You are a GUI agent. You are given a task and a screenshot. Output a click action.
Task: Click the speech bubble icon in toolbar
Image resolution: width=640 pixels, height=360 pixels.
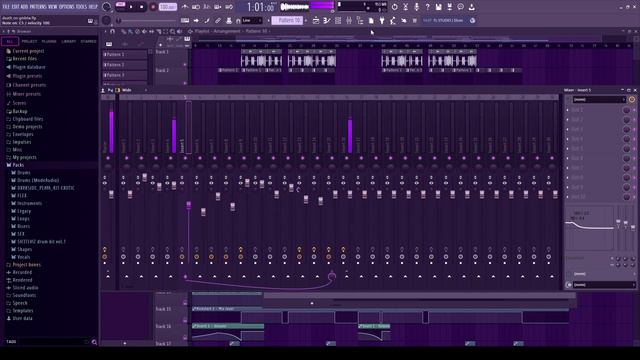coord(460,7)
